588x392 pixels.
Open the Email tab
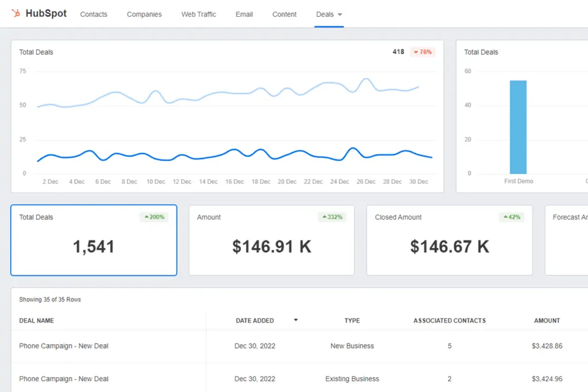(244, 14)
